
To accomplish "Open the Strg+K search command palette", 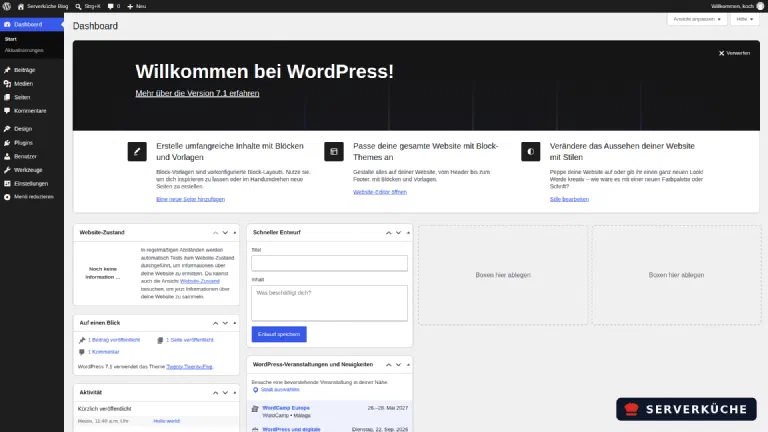I will pyautogui.click(x=88, y=6).
